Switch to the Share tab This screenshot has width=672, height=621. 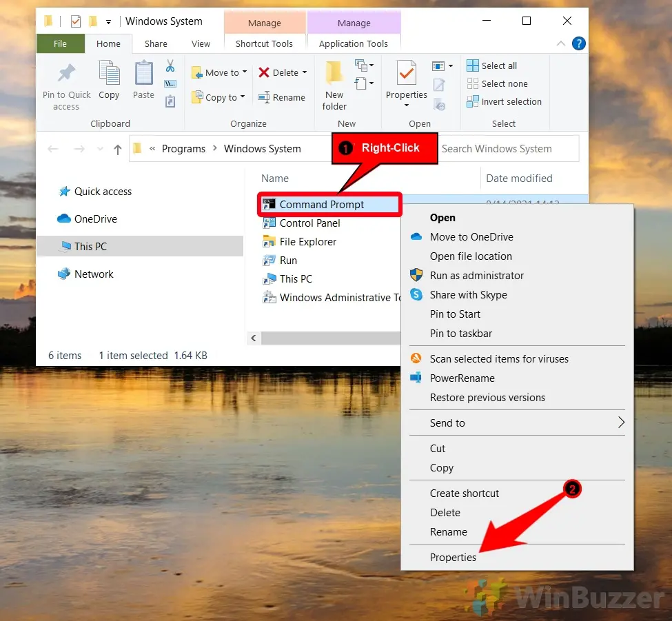(156, 43)
